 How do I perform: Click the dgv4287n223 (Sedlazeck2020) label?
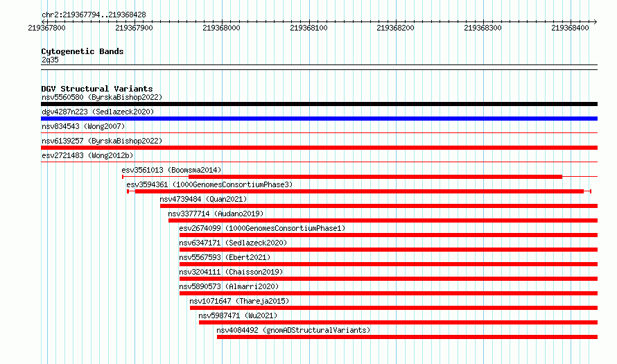pyautogui.click(x=98, y=112)
